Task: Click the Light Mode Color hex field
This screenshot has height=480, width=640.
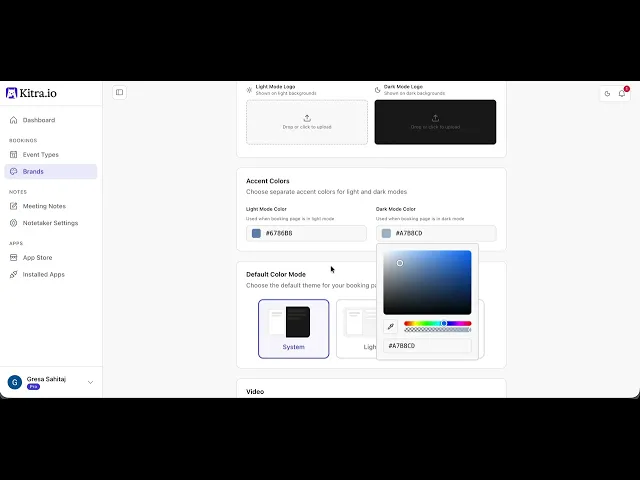Action: 306,233
